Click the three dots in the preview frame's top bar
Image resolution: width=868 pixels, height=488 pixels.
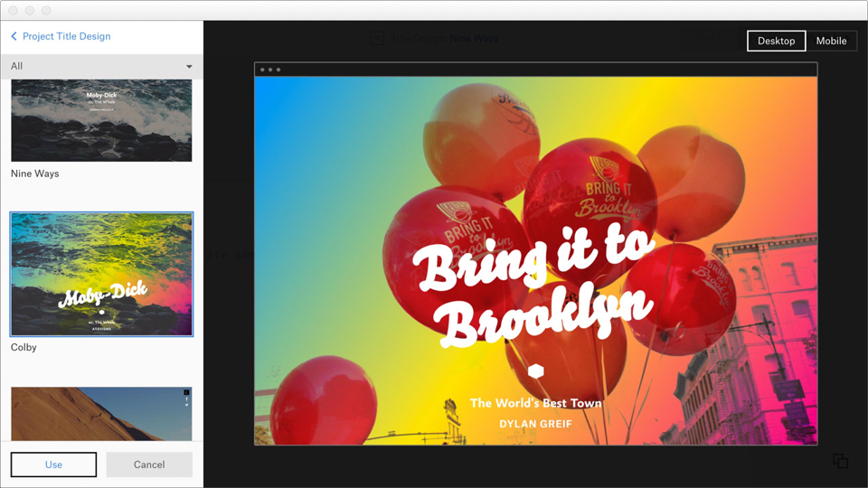click(269, 70)
